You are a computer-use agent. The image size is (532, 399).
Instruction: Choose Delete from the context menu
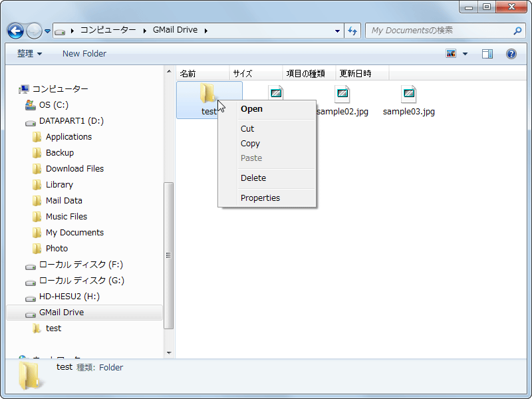[x=267, y=178]
